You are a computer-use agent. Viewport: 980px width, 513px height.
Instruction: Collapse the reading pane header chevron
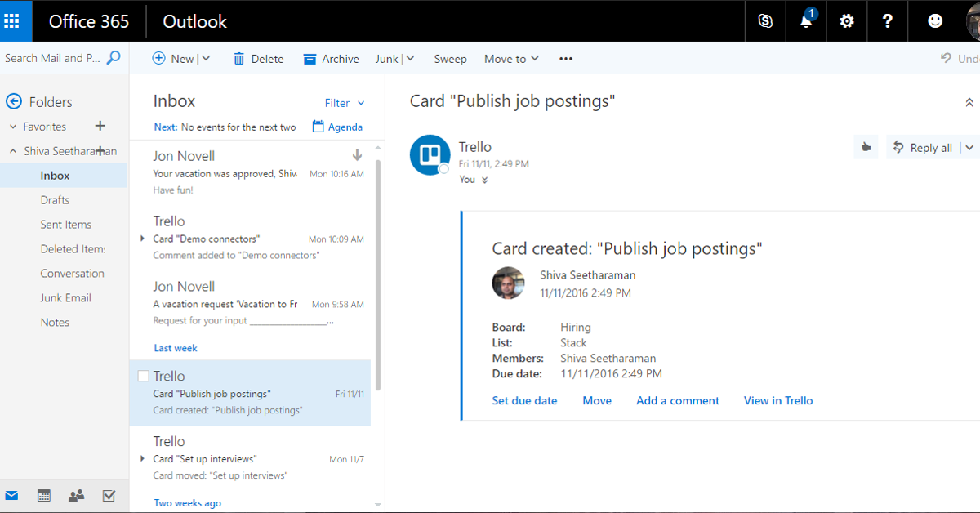pos(969,103)
